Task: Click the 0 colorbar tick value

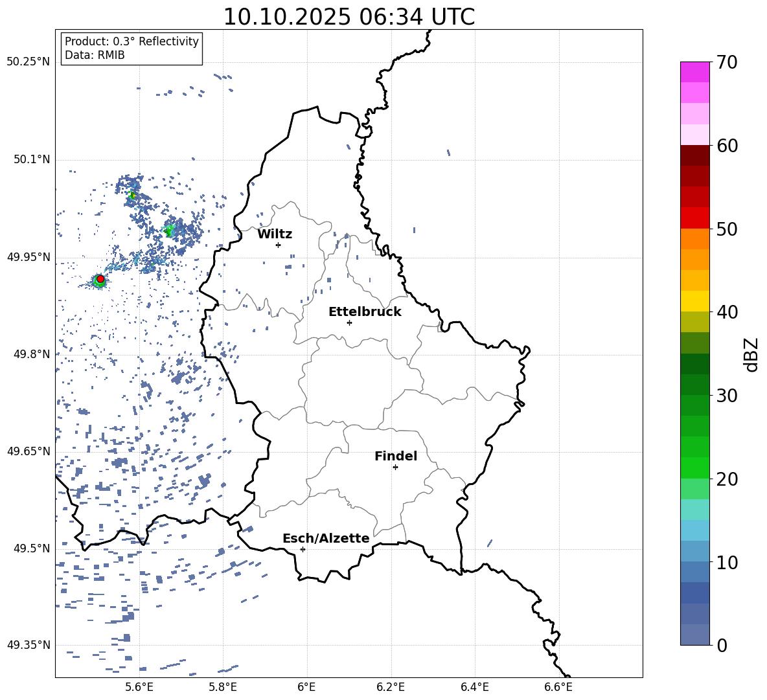Action: coord(722,645)
